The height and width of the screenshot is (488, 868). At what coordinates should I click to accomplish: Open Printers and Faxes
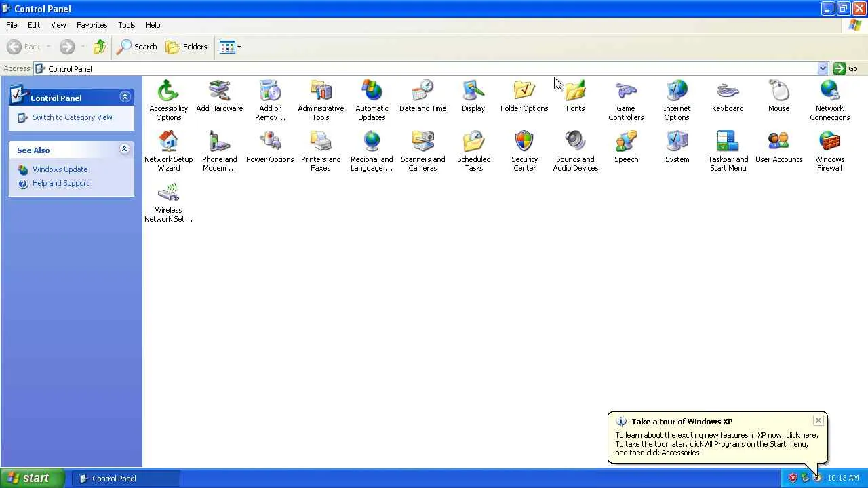tap(321, 150)
